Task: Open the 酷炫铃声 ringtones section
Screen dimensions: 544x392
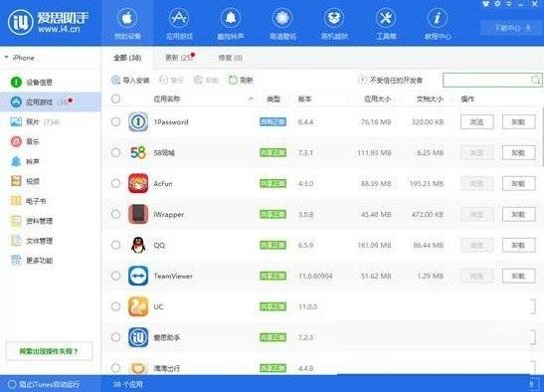Action: [x=231, y=23]
